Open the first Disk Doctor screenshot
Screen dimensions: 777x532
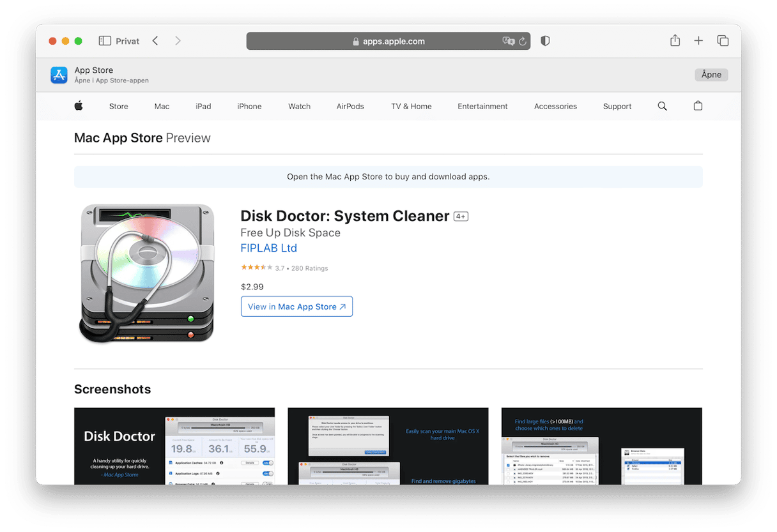click(x=174, y=446)
